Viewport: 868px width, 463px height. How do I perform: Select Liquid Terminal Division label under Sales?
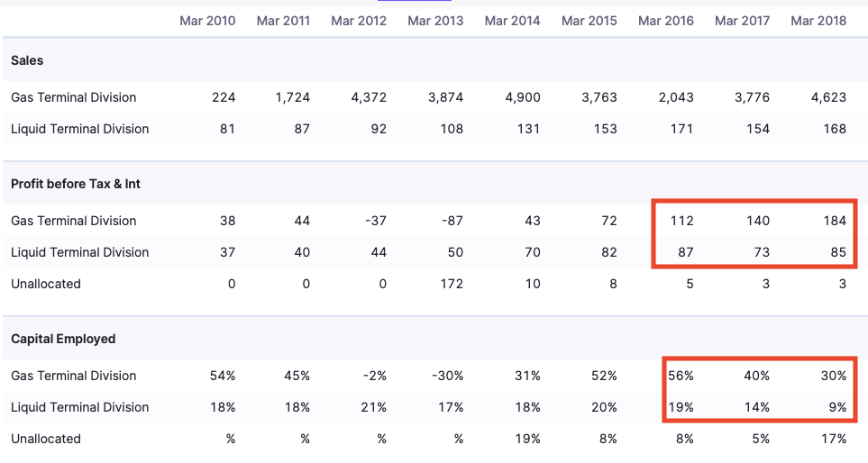pyautogui.click(x=80, y=129)
